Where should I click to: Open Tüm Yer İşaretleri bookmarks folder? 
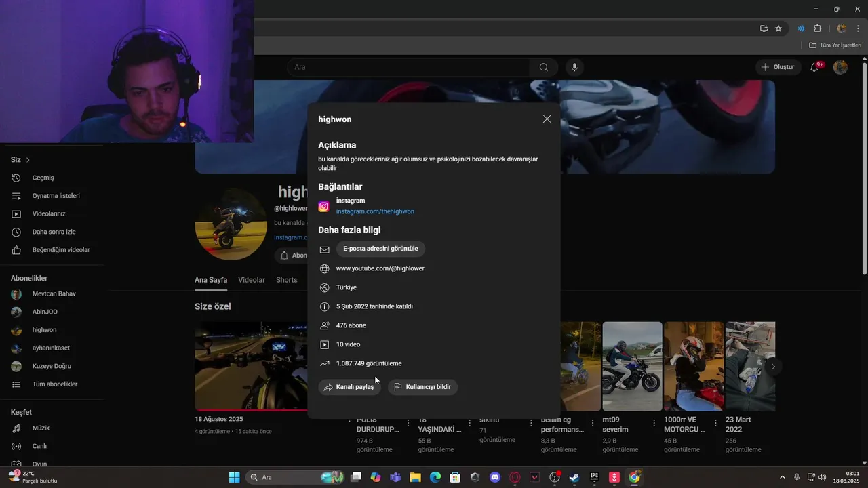(835, 45)
